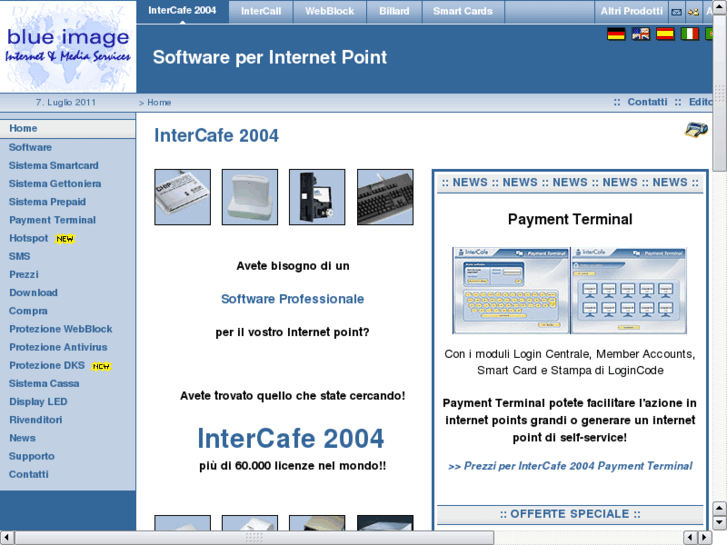The image size is (727, 545).
Task: Click the horizontal scrollbar far-left arrow
Action: pyautogui.click(x=7, y=538)
